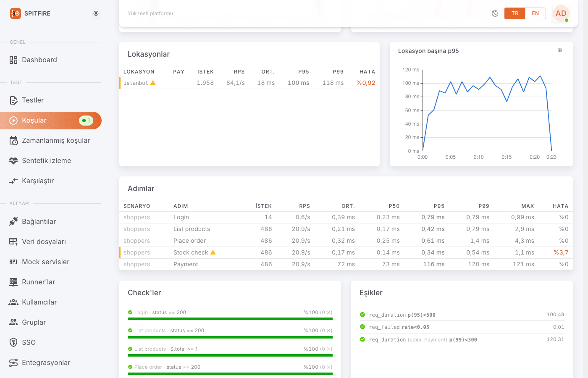This screenshot has height=378, width=588.
Task: Click the Testler document icon
Action: (x=13, y=100)
